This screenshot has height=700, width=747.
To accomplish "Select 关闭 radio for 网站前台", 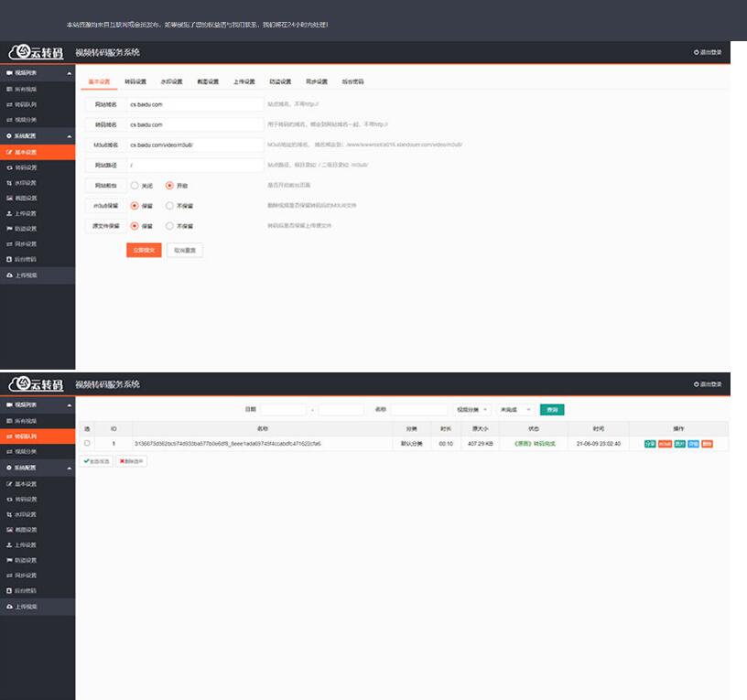I will point(135,185).
